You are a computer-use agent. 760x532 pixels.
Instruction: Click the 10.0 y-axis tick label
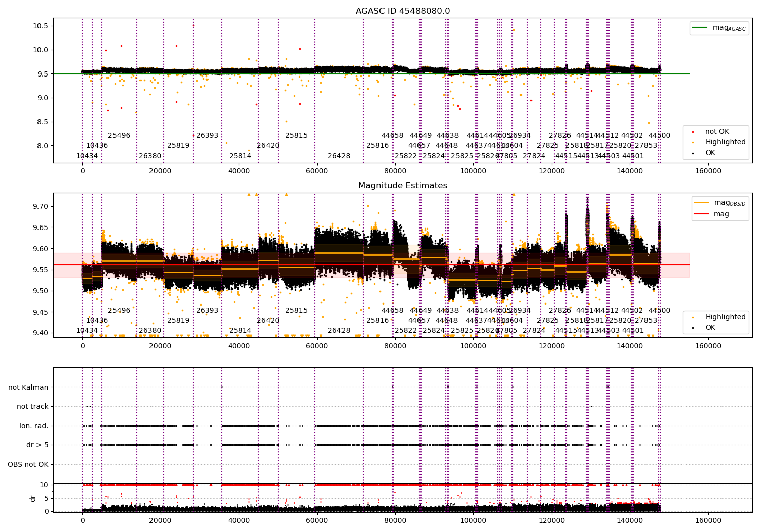(x=41, y=50)
